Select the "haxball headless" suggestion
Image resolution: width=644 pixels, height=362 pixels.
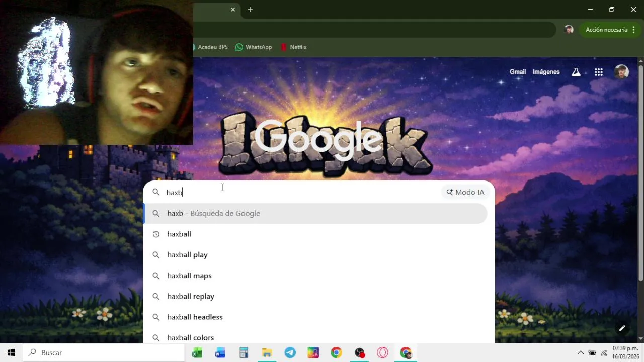point(315,317)
